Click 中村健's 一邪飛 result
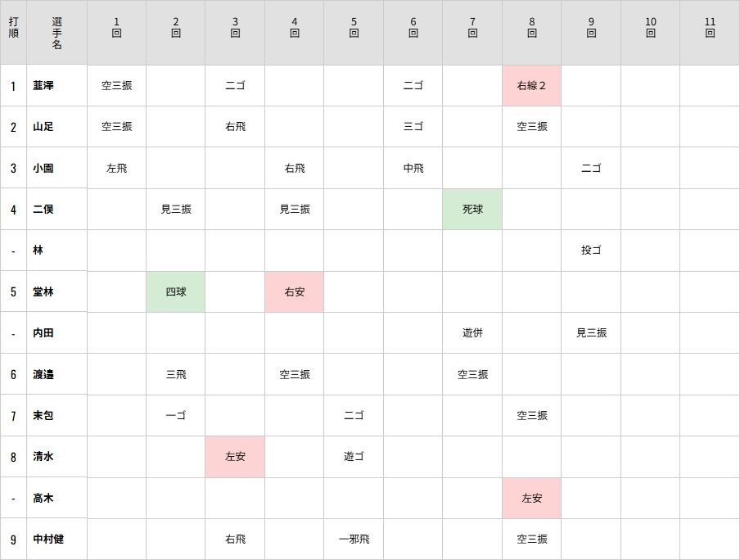Screen dimensions: 740x560 point(354,540)
